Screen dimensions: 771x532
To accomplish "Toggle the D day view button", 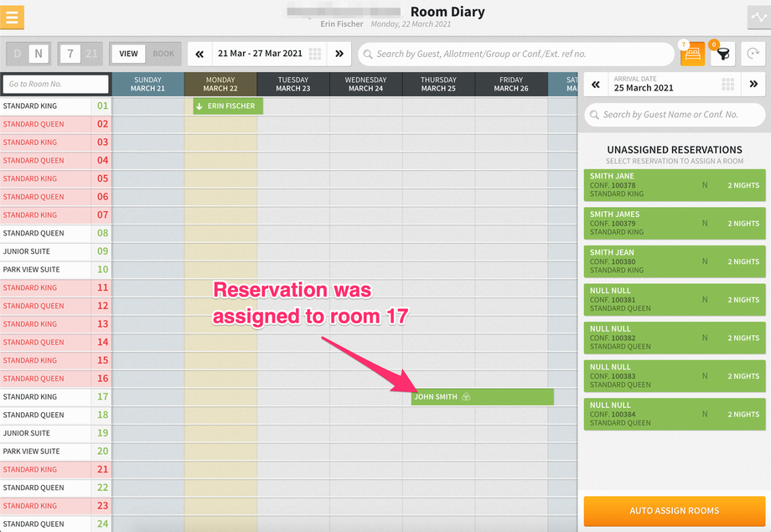I will 18,54.
